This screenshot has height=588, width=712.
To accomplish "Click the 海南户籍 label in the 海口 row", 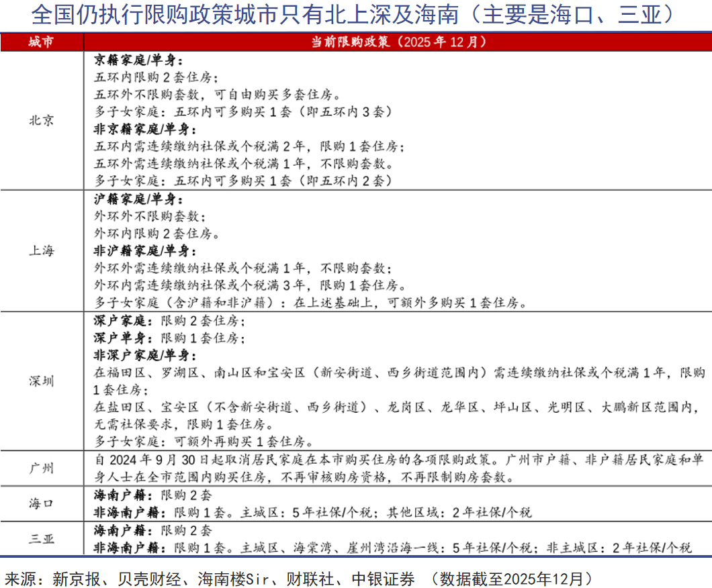I will coord(124,495).
